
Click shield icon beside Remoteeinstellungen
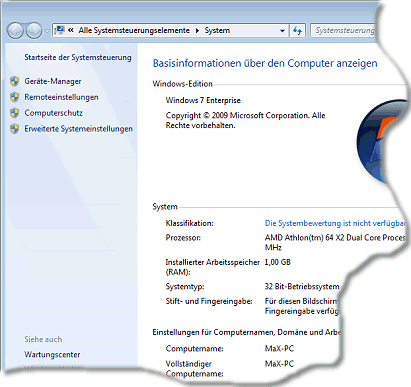pyautogui.click(x=15, y=97)
